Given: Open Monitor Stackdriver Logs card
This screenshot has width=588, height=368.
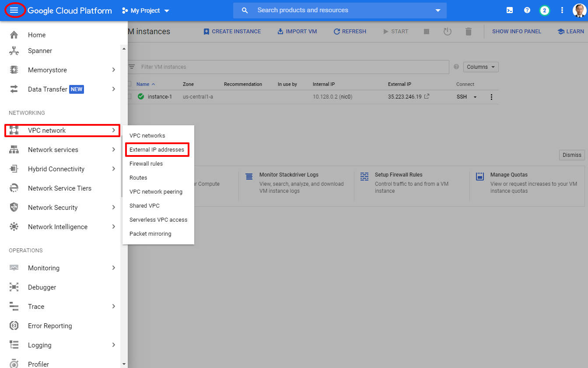Looking at the screenshot, I should 296,183.
